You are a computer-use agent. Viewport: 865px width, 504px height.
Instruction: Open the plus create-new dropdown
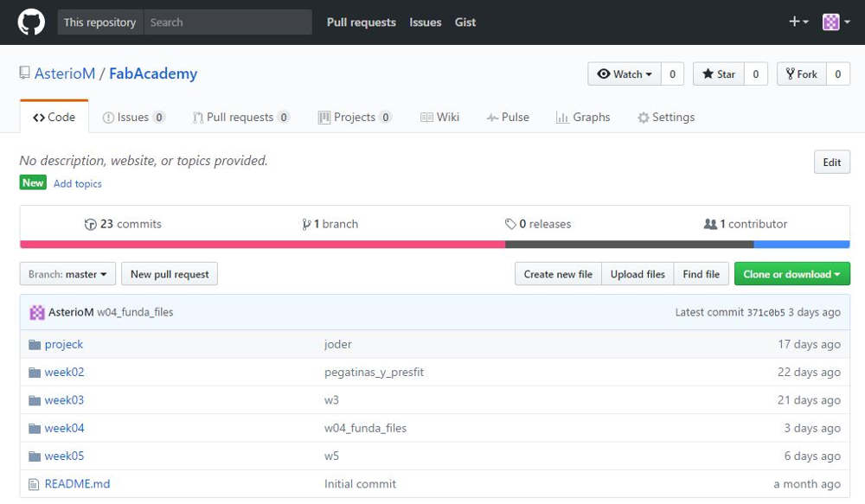[x=798, y=22]
